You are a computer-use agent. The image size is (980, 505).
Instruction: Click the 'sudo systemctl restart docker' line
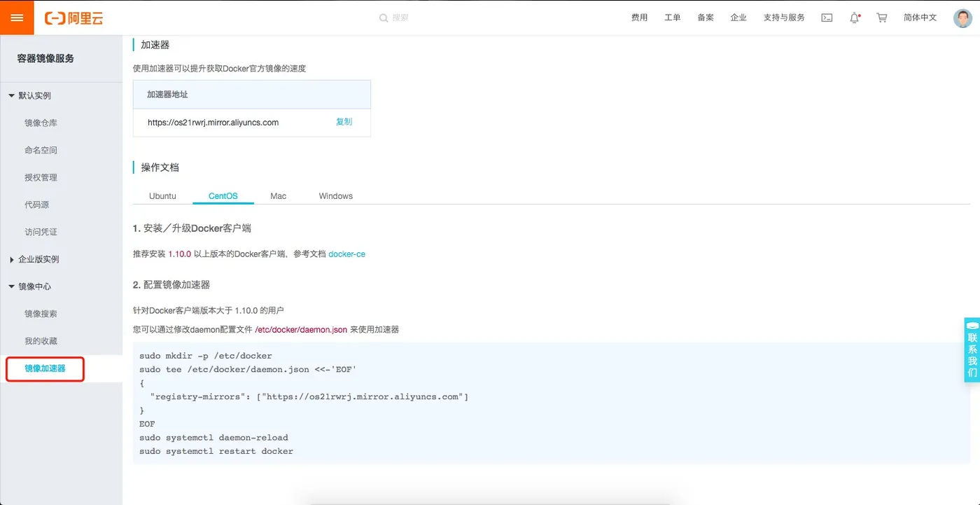[x=216, y=452]
